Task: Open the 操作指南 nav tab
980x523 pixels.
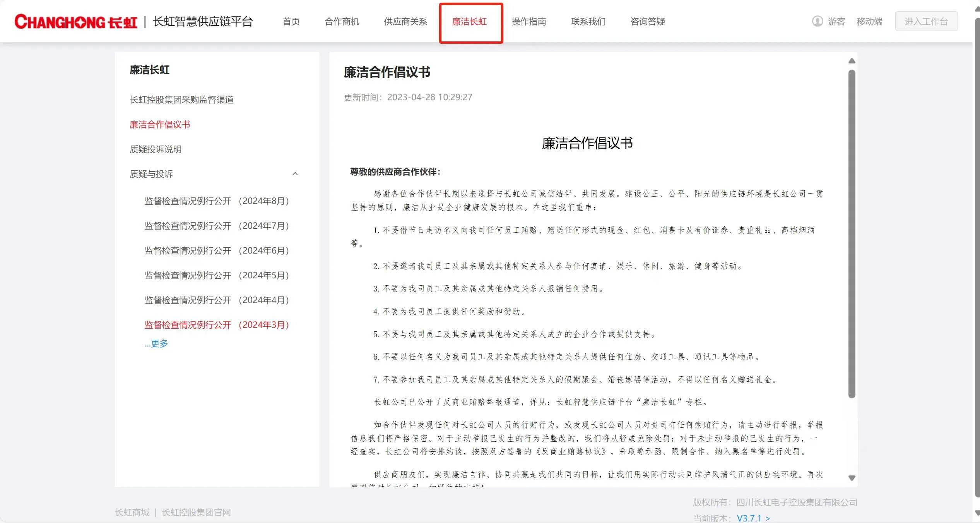Action: [528, 22]
